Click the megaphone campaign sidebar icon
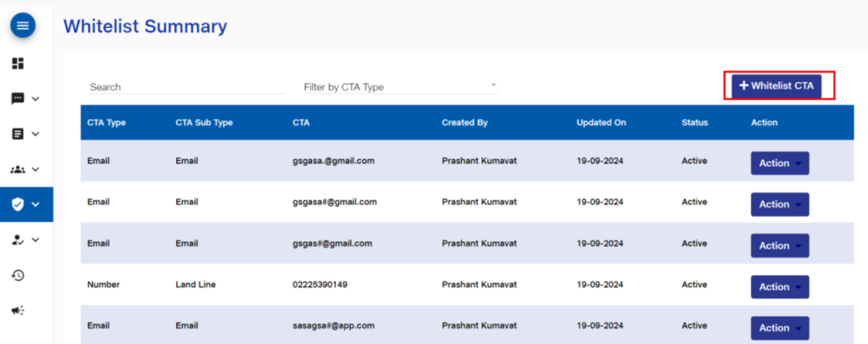Viewport: 868px width, 344px height. click(18, 310)
